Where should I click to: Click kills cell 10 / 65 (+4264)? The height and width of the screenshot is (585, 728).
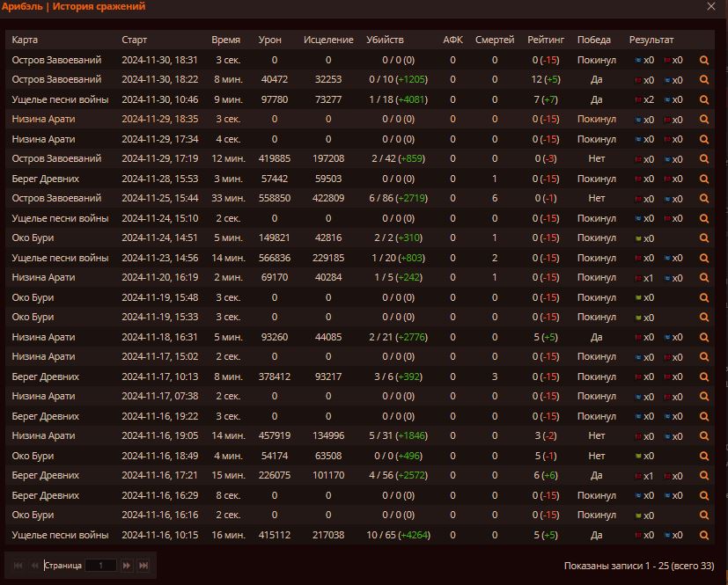coord(399,535)
